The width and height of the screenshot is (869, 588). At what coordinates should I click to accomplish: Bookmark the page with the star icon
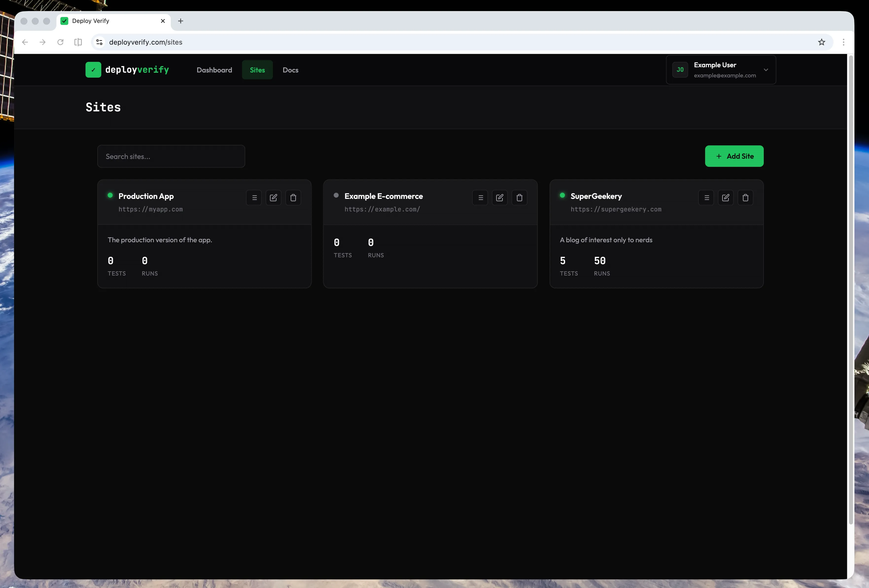point(821,42)
